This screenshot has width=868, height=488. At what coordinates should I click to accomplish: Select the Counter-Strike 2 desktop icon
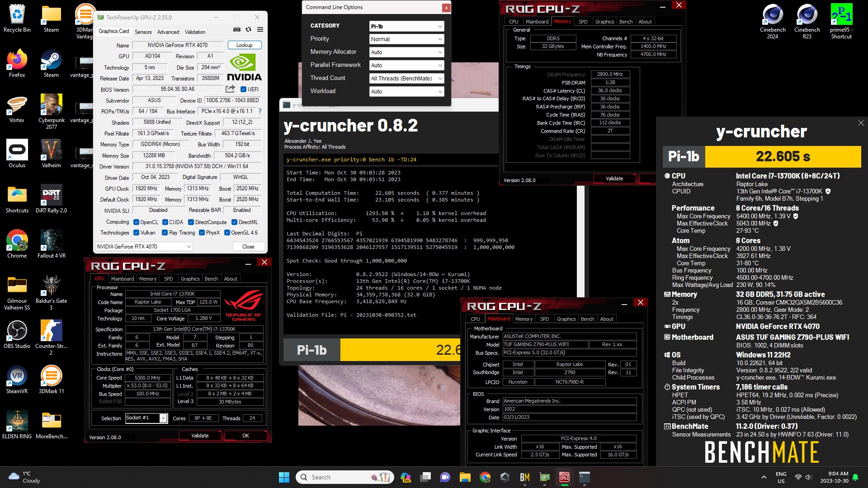[51, 338]
